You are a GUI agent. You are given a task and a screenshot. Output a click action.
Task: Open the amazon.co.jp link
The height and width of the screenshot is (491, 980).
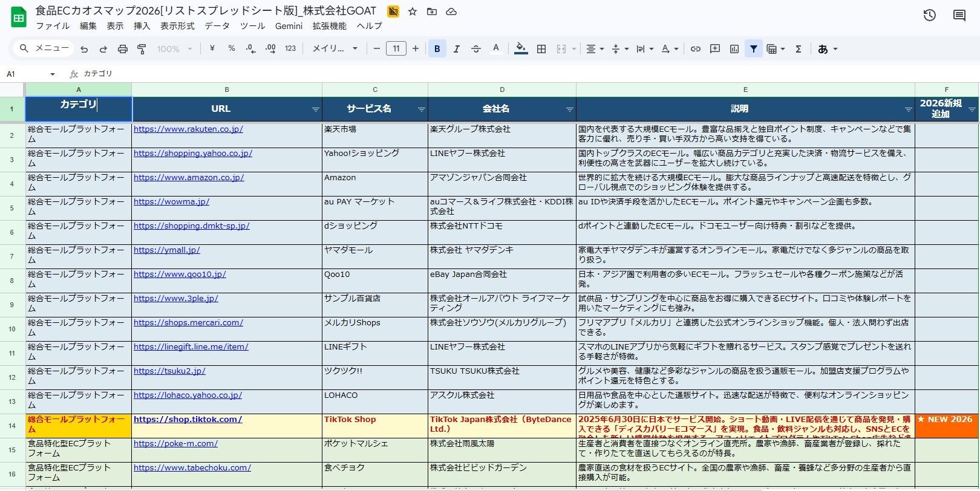coord(189,178)
